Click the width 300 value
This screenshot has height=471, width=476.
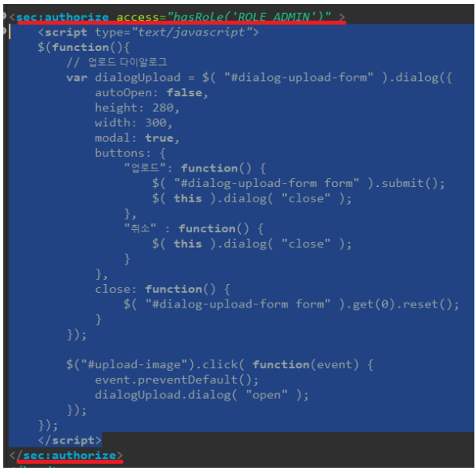(155, 123)
